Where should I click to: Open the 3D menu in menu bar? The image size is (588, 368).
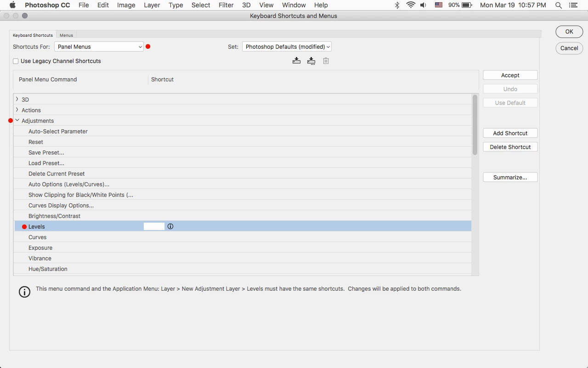tap(246, 5)
